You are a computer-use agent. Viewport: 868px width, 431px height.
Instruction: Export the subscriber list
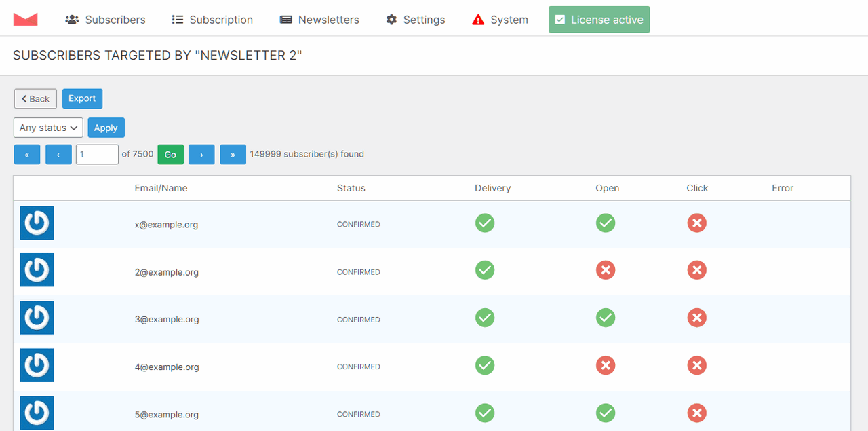82,98
